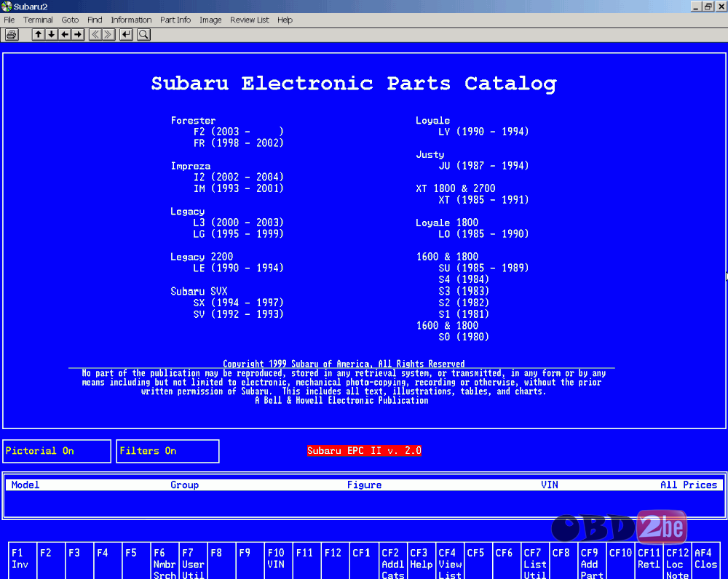Click the All Prices label

coord(689,485)
